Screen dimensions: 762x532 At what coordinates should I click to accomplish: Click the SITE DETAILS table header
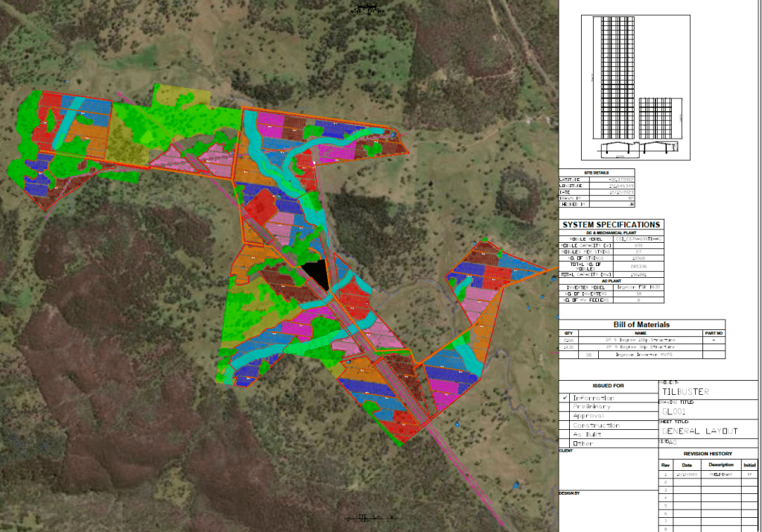tap(586, 172)
